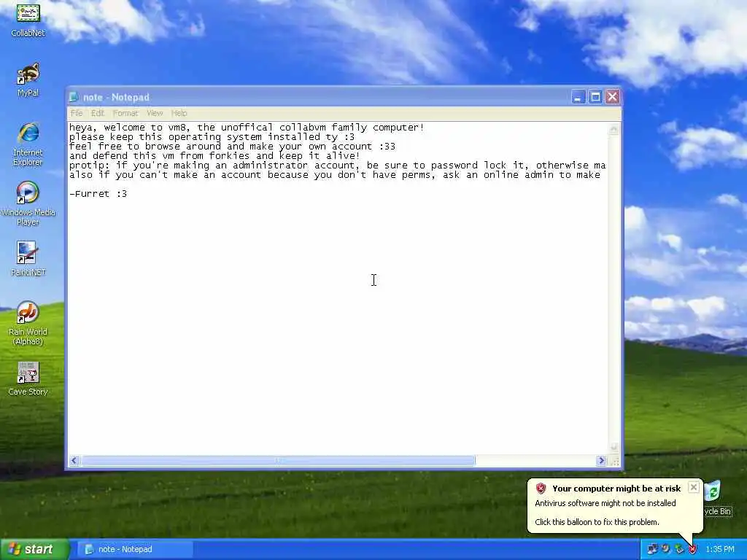This screenshot has width=747, height=560.
Task: Click the Notepad title bar icon
Action: pos(74,97)
